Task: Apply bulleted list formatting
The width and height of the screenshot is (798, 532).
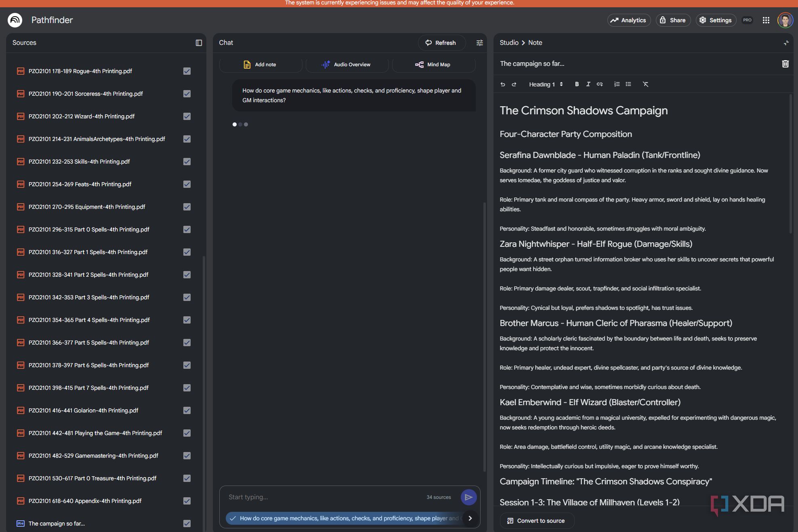Action: (x=628, y=84)
